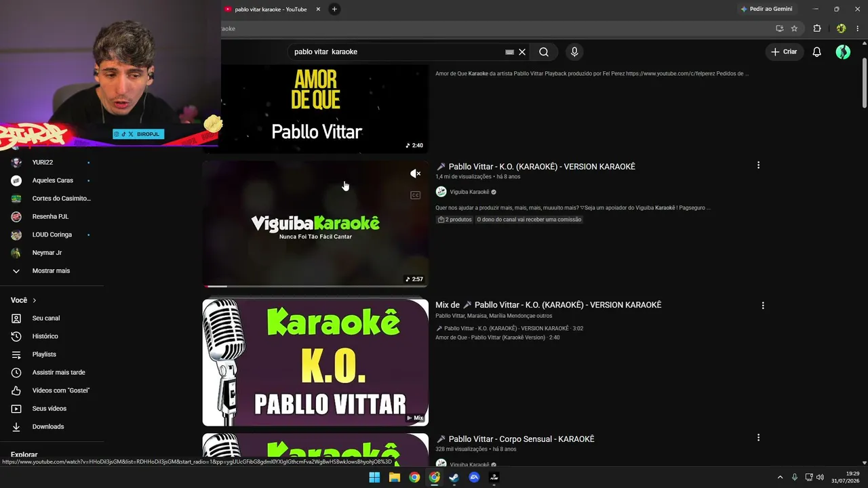Open File Explorer from the taskbar
This screenshot has height=488, width=868.
tap(394, 477)
